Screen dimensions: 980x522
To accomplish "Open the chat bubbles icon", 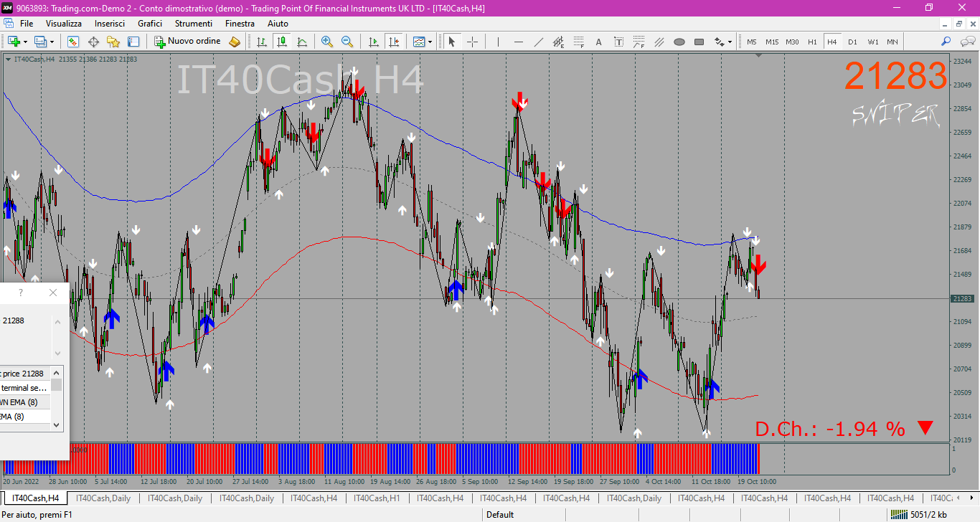I will (x=966, y=42).
